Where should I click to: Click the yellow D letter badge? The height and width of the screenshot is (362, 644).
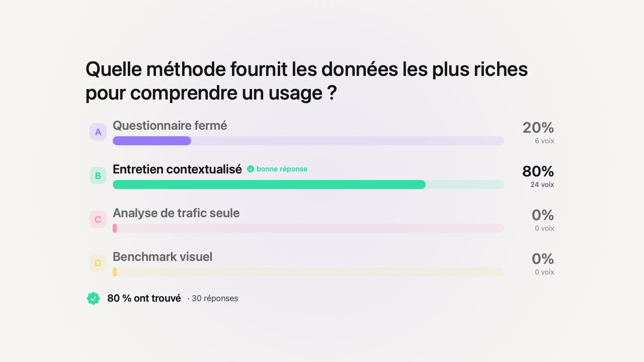(x=98, y=263)
